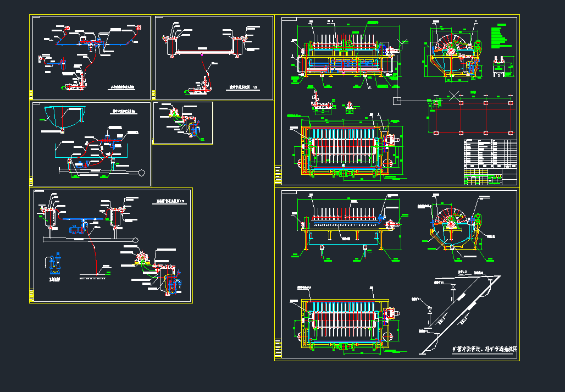This screenshot has width=565, height=392.
Task: Select the blue pump detail in the bottom-left sheet
Action: 55,264
